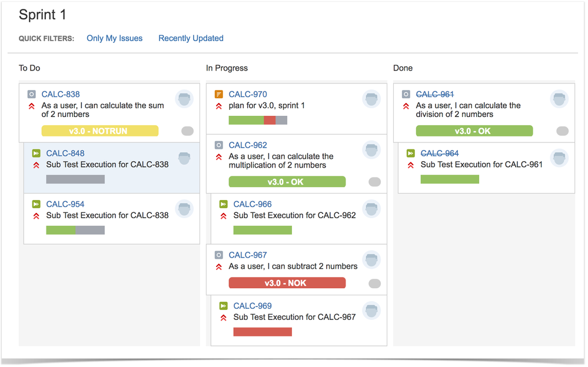Click the v3.0 - NOTRUN status label
The width and height of the screenshot is (588, 367).
tap(99, 131)
